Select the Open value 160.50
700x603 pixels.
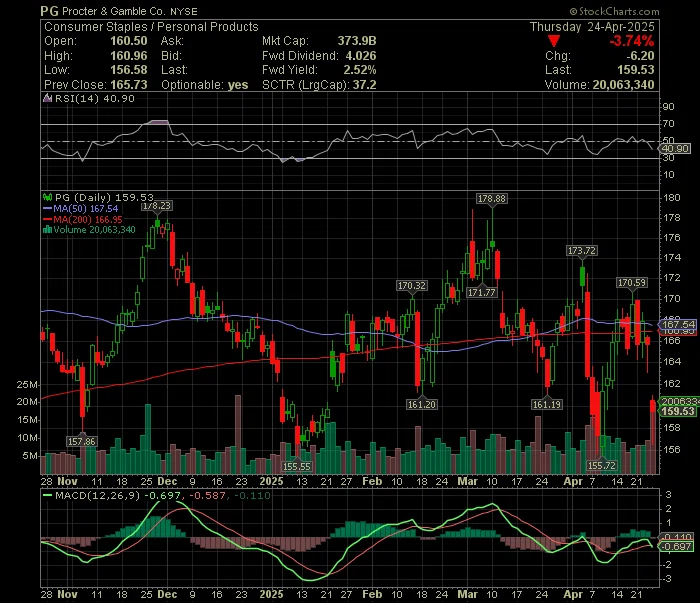(x=129, y=41)
